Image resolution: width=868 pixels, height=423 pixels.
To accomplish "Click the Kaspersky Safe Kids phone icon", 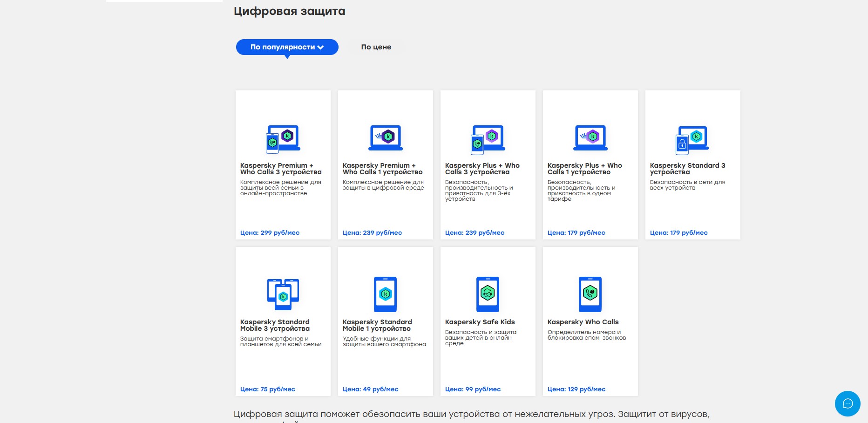I will pos(488,294).
